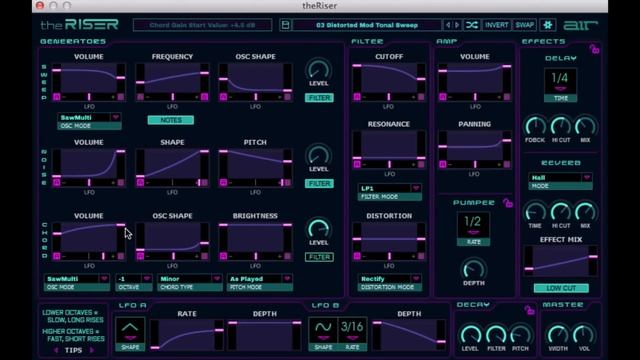This screenshot has height=360, width=640.
Task: Click the Chord LEVEL knob
Action: [318, 229]
